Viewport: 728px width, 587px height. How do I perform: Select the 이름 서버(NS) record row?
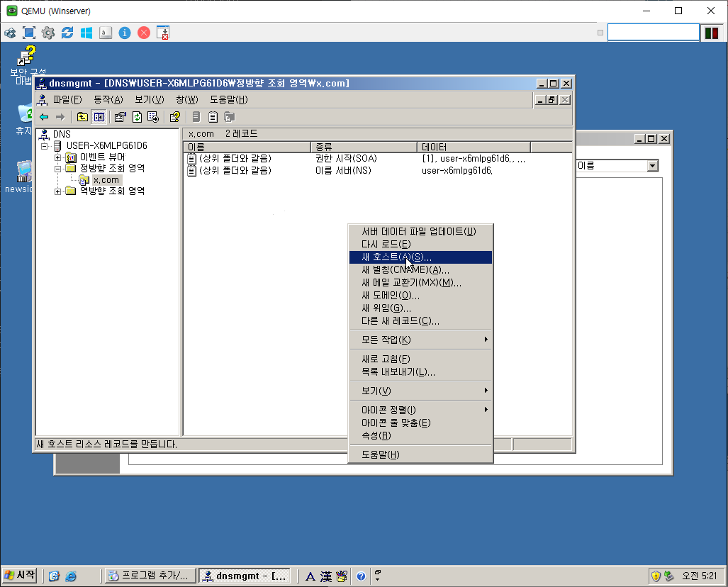coord(339,170)
